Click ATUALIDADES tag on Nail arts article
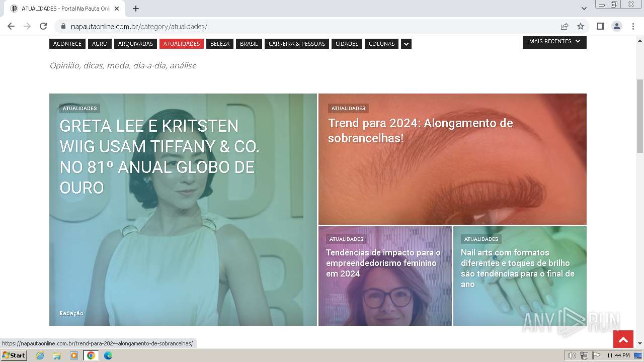The height and width of the screenshot is (362, 644). (481, 239)
